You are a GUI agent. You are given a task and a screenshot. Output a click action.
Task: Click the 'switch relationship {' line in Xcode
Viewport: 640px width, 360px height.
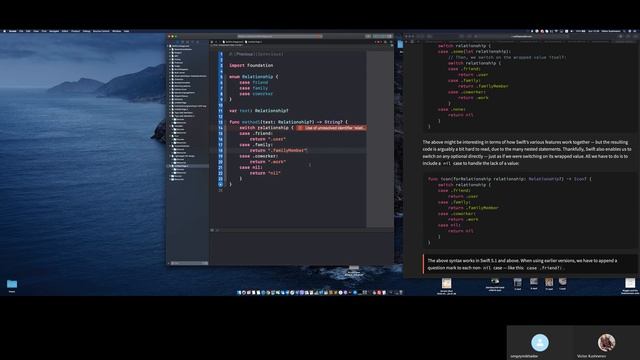[266, 128]
